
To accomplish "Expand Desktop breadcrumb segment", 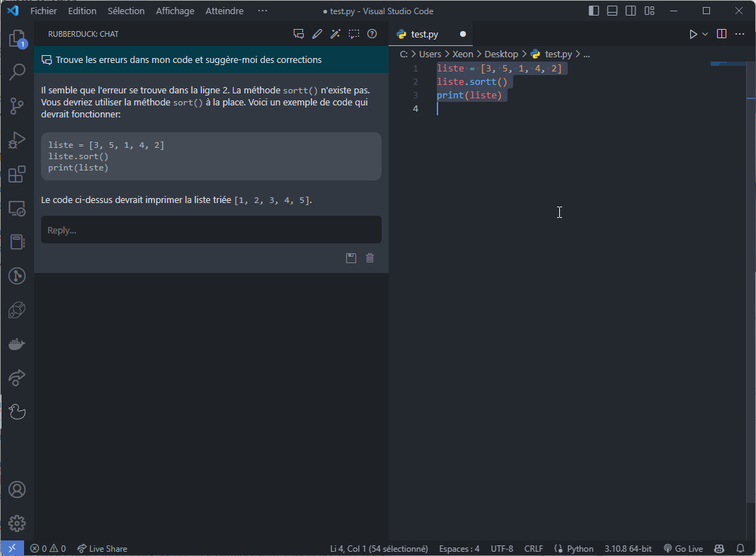I will (501, 54).
